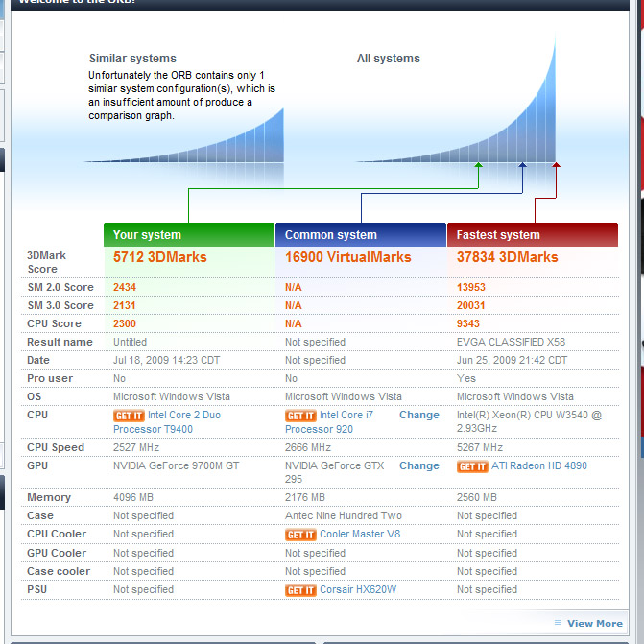Click Antec Nine Hundred Two case text
This screenshot has width=644, height=644.
point(344,515)
